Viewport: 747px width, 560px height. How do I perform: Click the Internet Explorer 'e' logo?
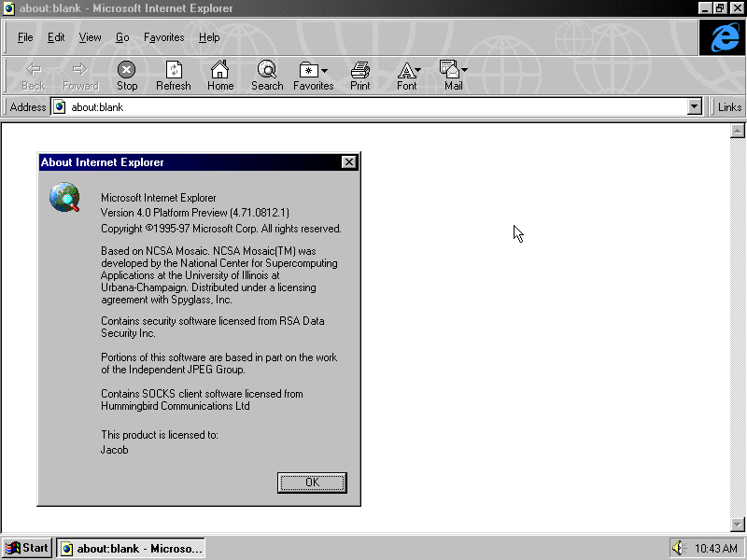[723, 37]
